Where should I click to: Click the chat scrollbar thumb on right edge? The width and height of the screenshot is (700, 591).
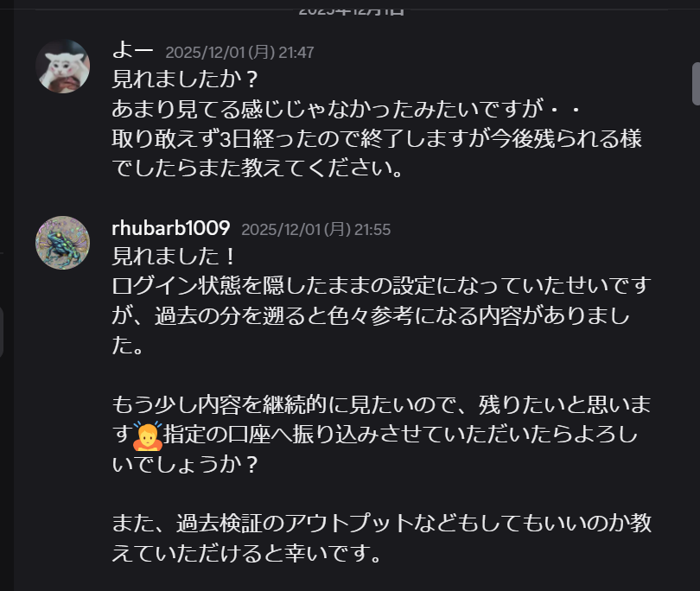(695, 83)
